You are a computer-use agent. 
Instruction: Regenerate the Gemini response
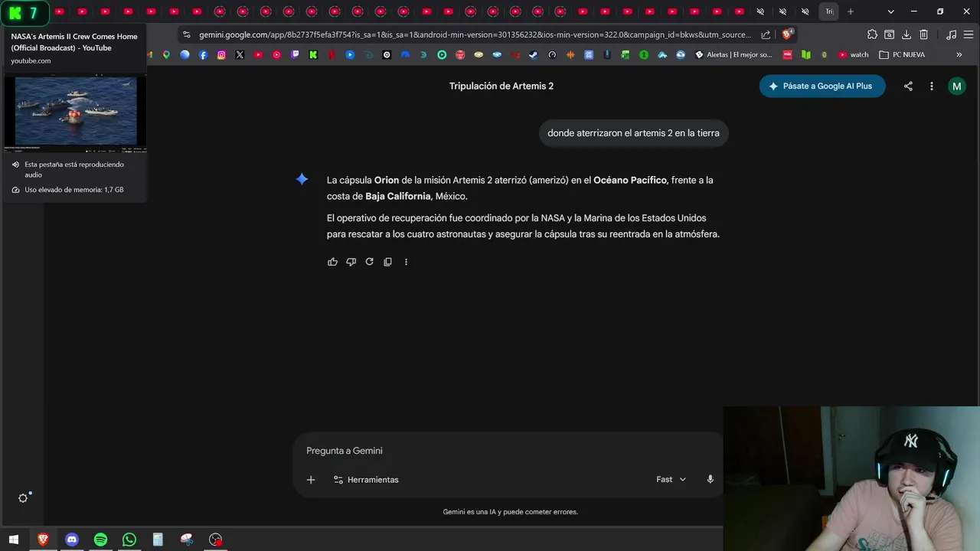pos(369,262)
